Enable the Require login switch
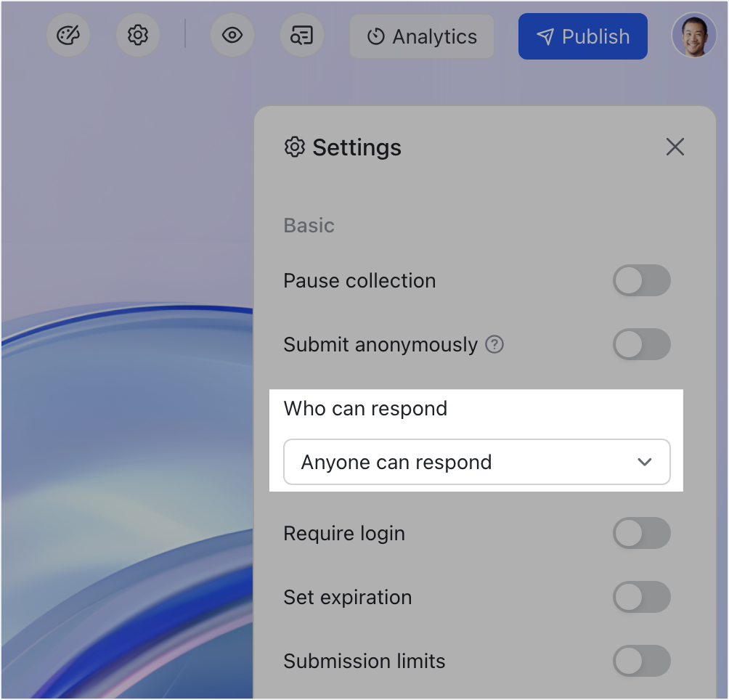 [x=642, y=533]
